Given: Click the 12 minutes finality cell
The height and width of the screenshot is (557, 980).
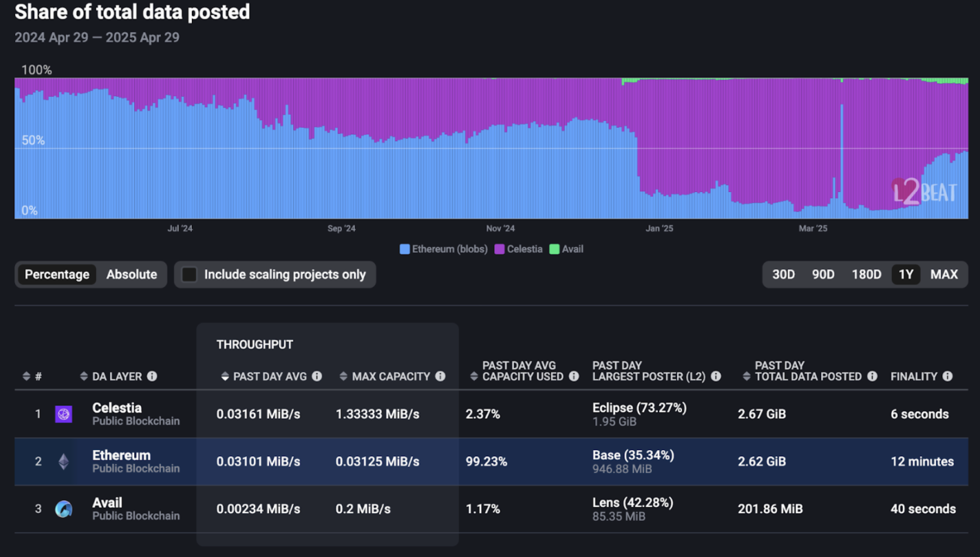Looking at the screenshot, I should pyautogui.click(x=922, y=462).
